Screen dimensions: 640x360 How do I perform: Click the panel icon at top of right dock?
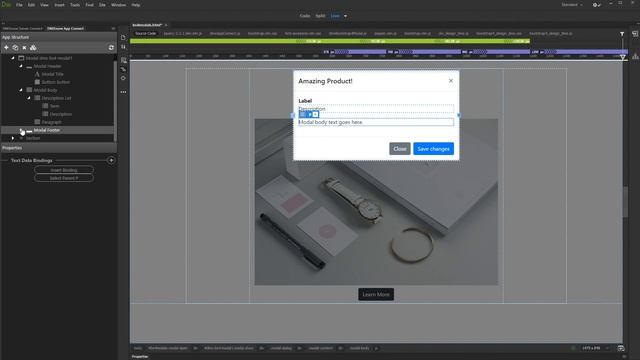(x=635, y=34)
